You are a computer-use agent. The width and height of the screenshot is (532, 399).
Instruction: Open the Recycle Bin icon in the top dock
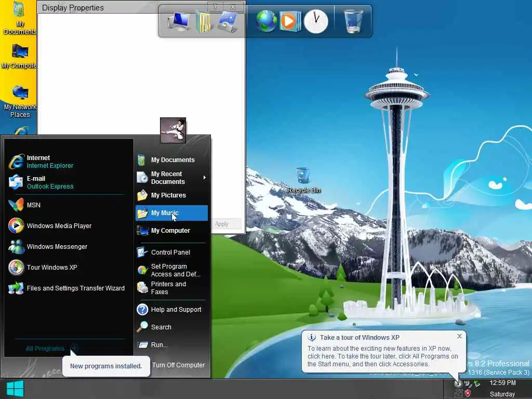pos(353,21)
